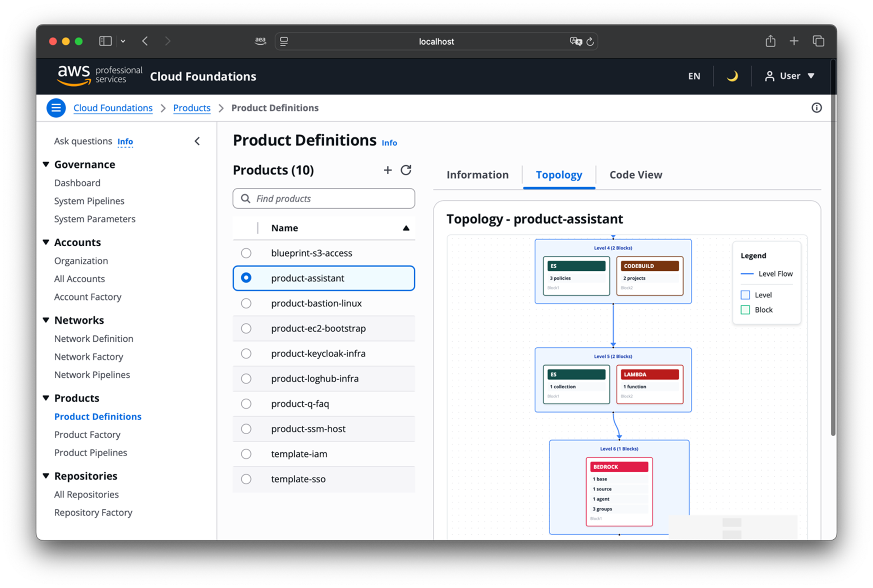Open Product Factory in sidebar
Viewport: 873px width, 588px height.
(87, 435)
